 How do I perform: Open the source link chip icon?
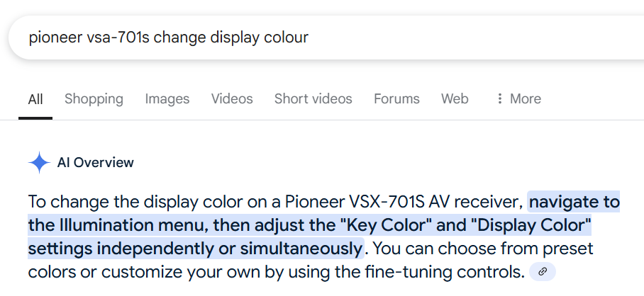(543, 272)
